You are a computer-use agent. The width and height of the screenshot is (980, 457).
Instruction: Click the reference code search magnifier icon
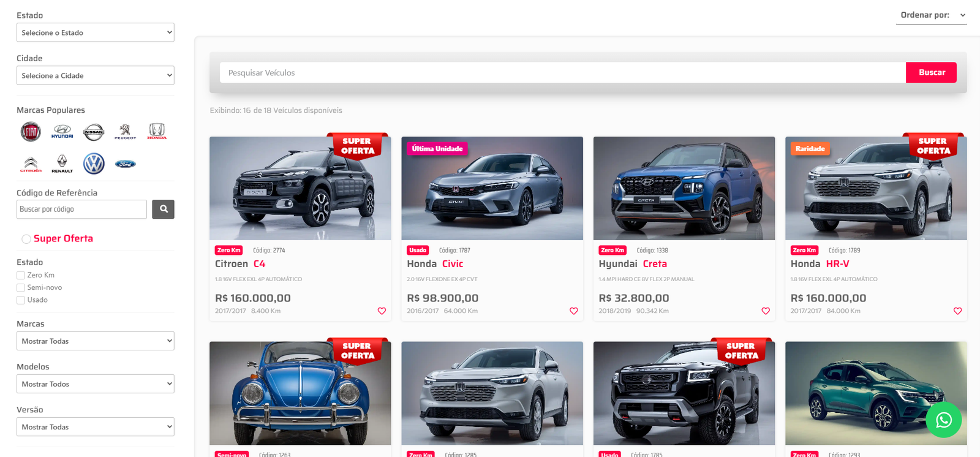(x=163, y=209)
